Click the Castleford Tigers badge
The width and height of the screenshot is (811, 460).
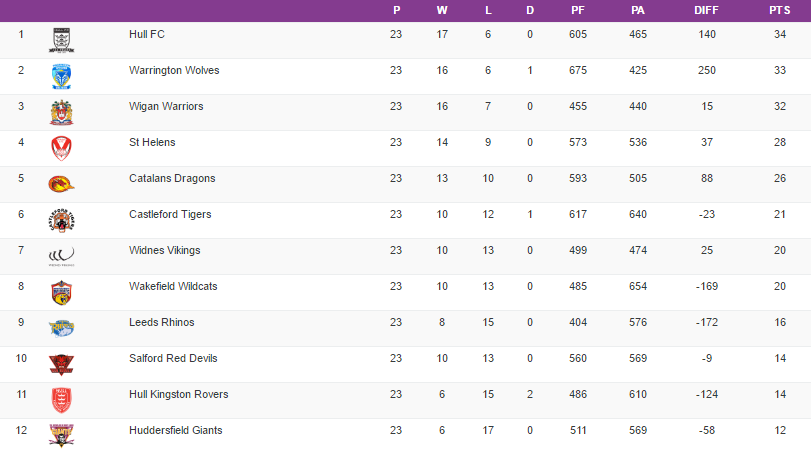(62, 220)
